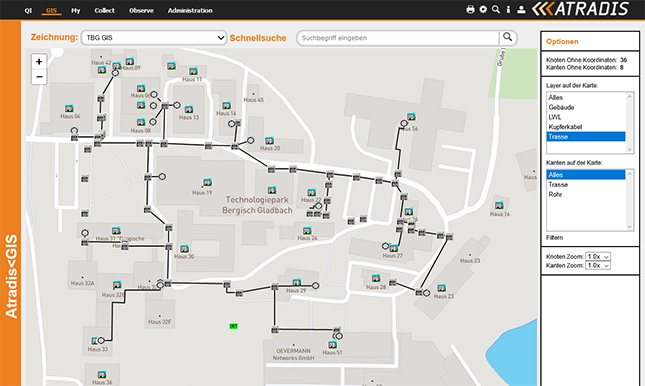Select LWL layer in list
The width and height of the screenshot is (645, 386).
[586, 117]
